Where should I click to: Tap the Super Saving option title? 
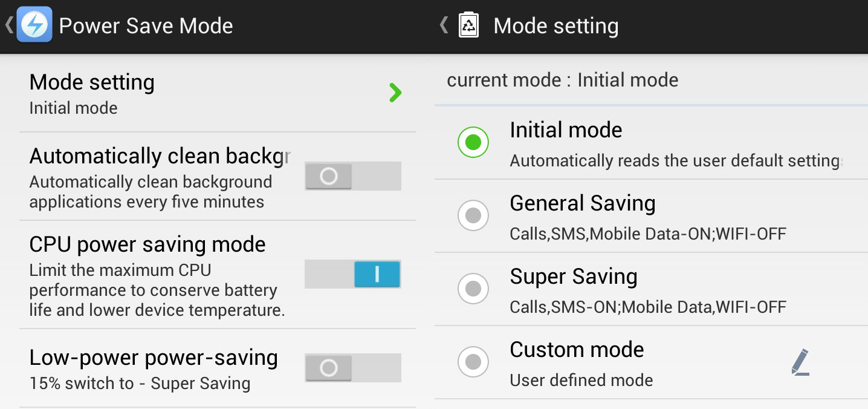(574, 277)
